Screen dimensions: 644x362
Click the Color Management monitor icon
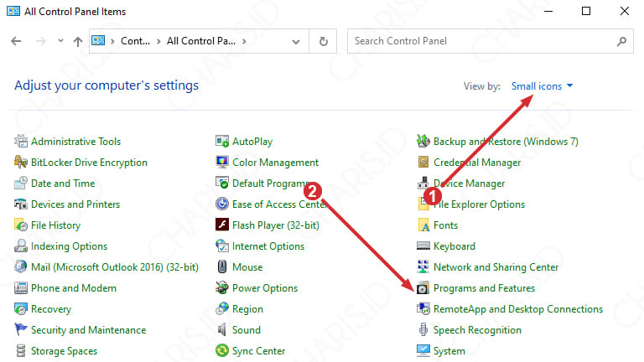tap(222, 162)
